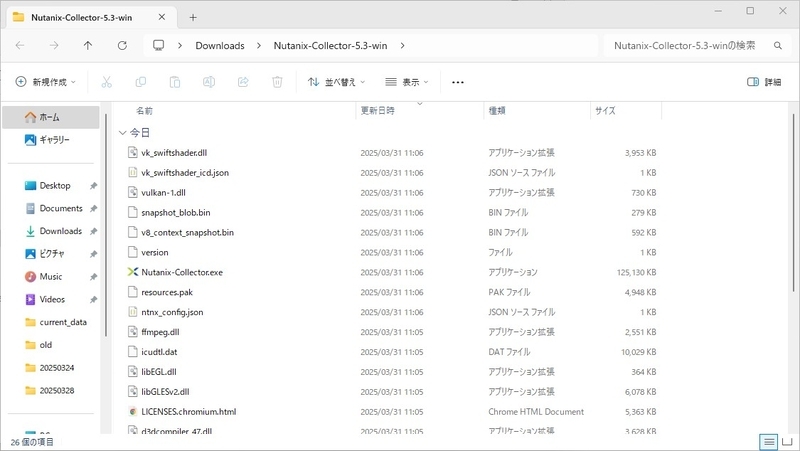Sort by サイズ column header
This screenshot has width=800, height=451.
[605, 110]
